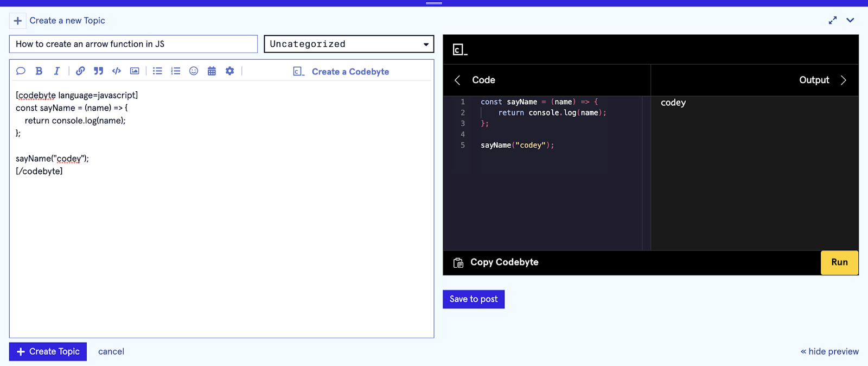
Task: Upload an image using the picture icon
Action: [135, 71]
